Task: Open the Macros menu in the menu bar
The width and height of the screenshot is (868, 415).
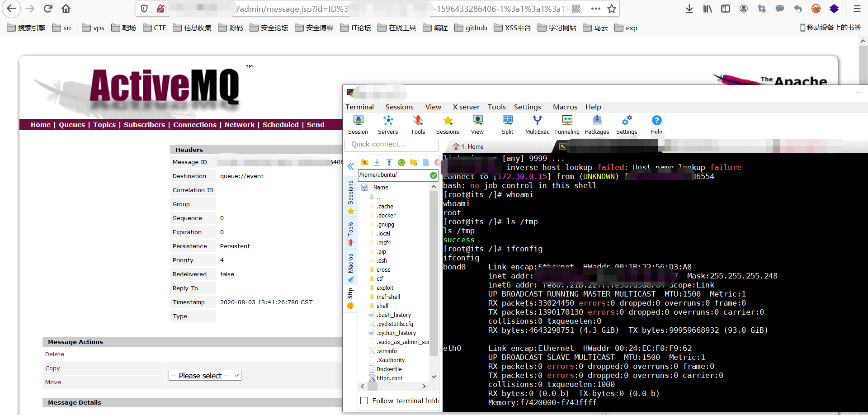Action: point(565,107)
